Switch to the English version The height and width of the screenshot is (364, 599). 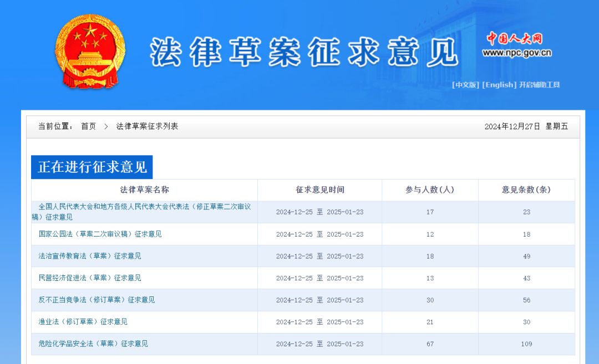[498, 85]
